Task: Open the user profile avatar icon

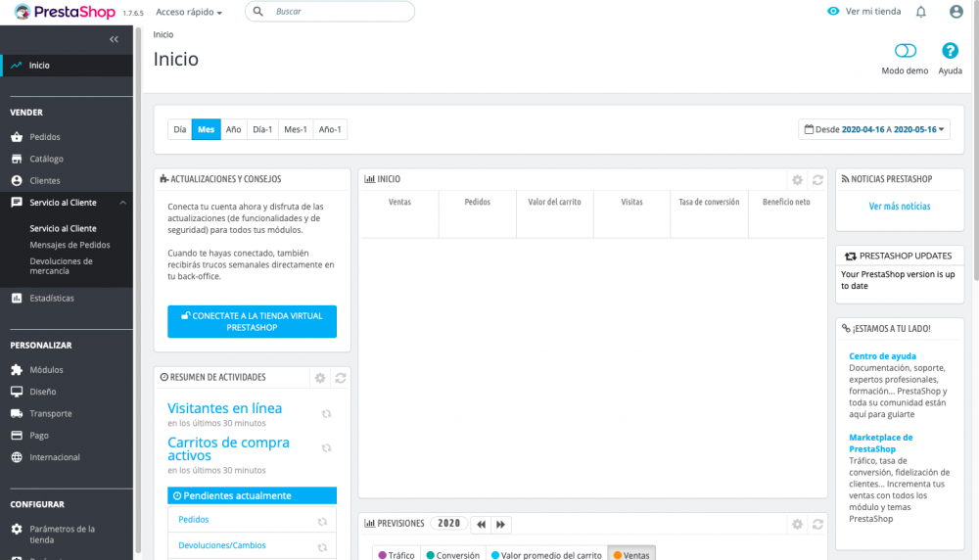Action: coord(956,11)
